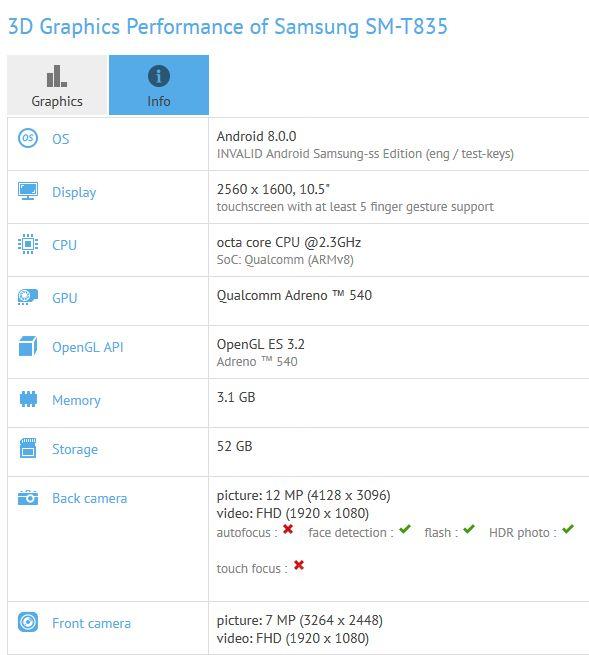The width and height of the screenshot is (589, 655).
Task: Click the red X next to autofocus
Action: (x=288, y=529)
